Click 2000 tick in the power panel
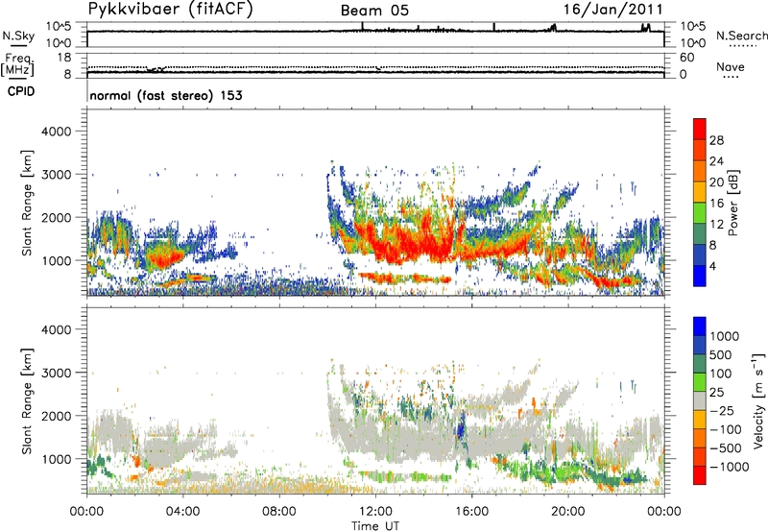This screenshot has height=532, width=768. (56, 217)
